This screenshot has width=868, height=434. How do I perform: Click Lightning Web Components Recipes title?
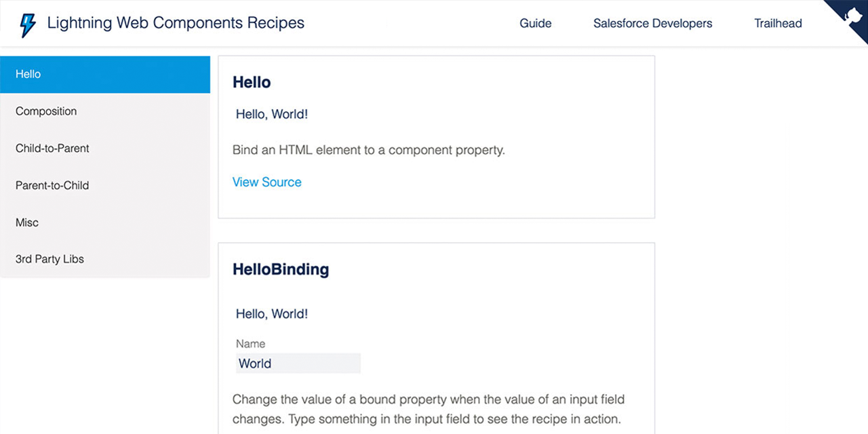tap(176, 23)
